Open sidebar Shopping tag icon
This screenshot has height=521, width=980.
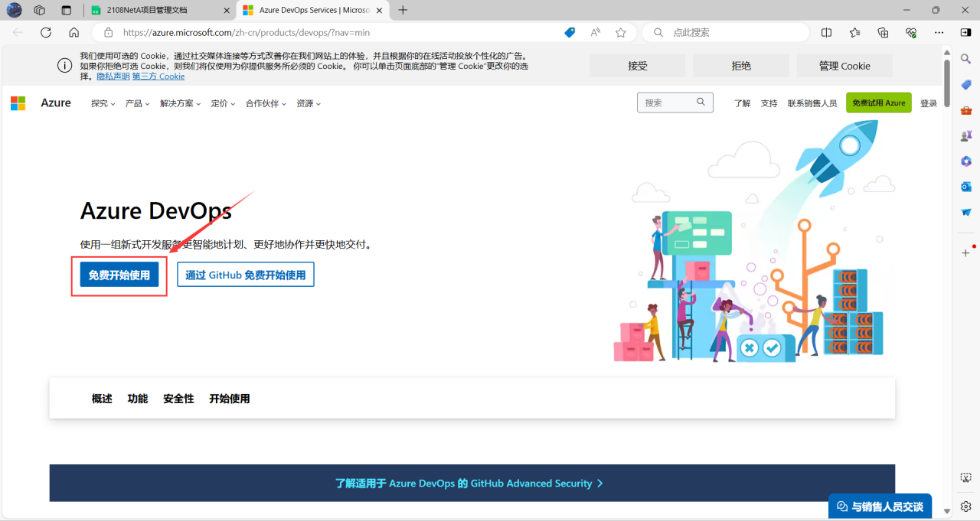(966, 84)
